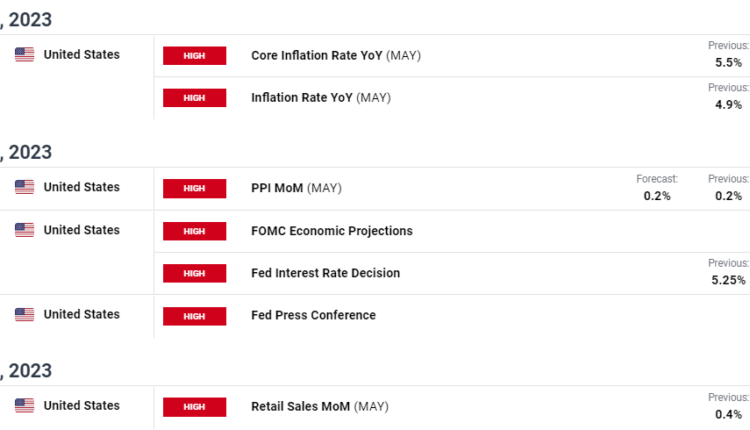This screenshot has width=750, height=430.
Task: Click the US flag beside FOMC Economic Projections
Action: pyautogui.click(x=24, y=230)
